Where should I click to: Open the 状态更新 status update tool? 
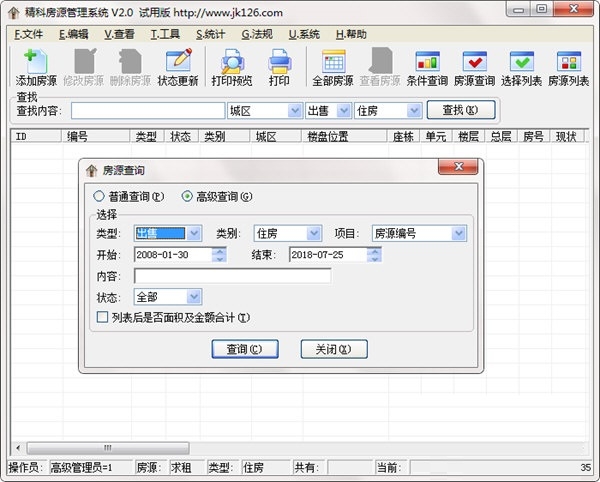point(178,67)
